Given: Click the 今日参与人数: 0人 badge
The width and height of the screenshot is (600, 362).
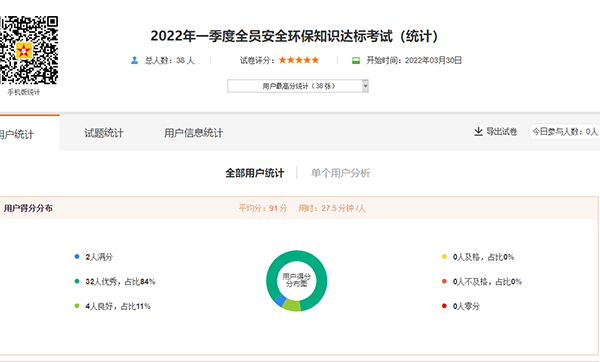Looking at the screenshot, I should click(564, 132).
